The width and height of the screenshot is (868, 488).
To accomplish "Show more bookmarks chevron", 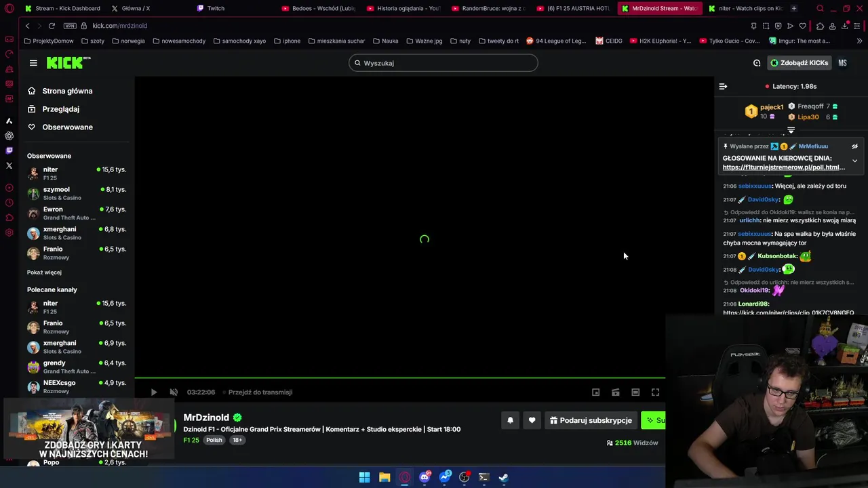I will click(x=860, y=41).
